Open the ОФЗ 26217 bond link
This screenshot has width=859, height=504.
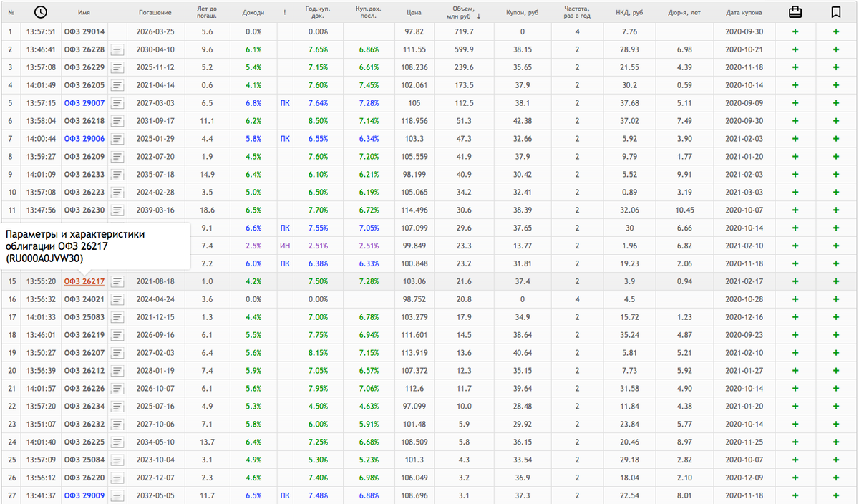84,281
